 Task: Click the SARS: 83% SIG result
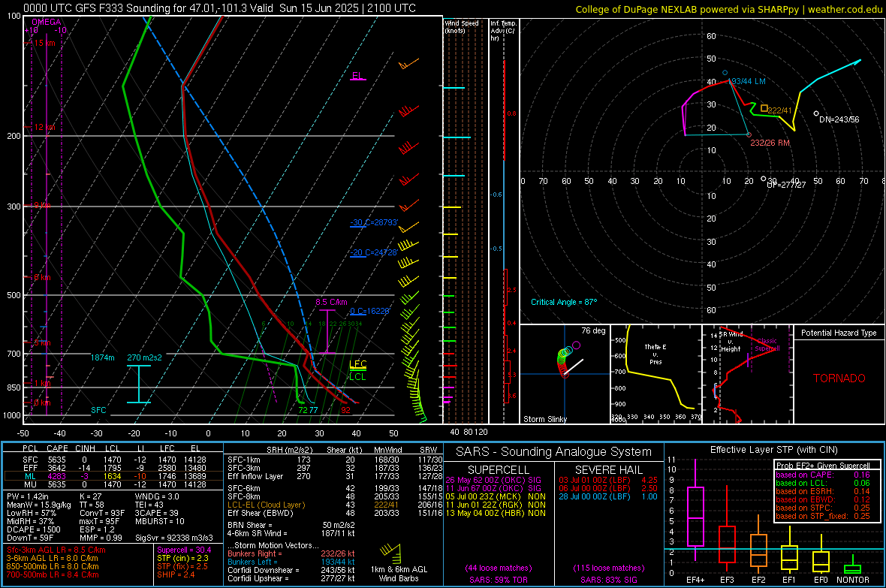[x=608, y=580]
